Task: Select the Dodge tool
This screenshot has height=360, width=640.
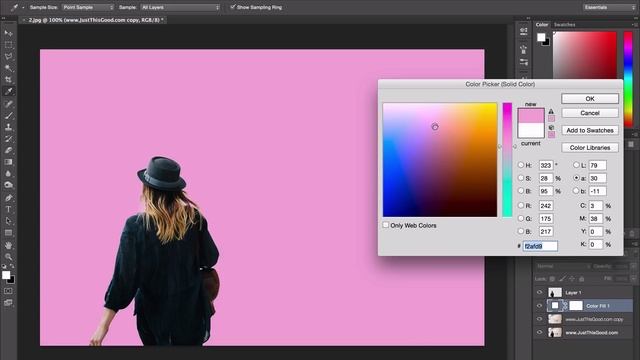Action: [8, 185]
